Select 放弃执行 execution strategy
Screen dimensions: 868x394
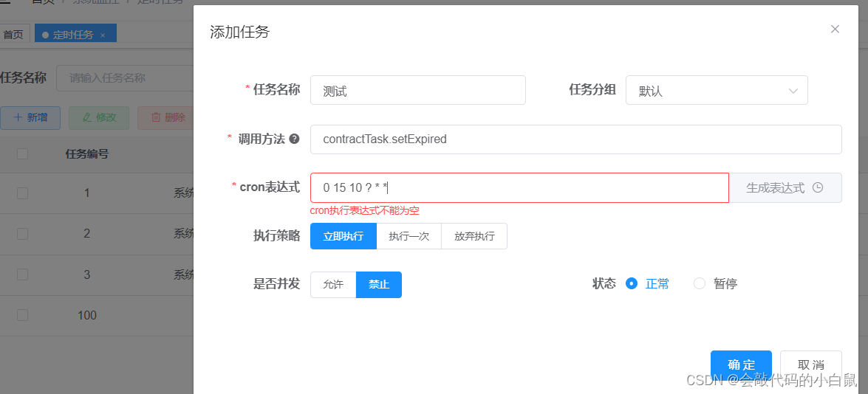point(474,237)
